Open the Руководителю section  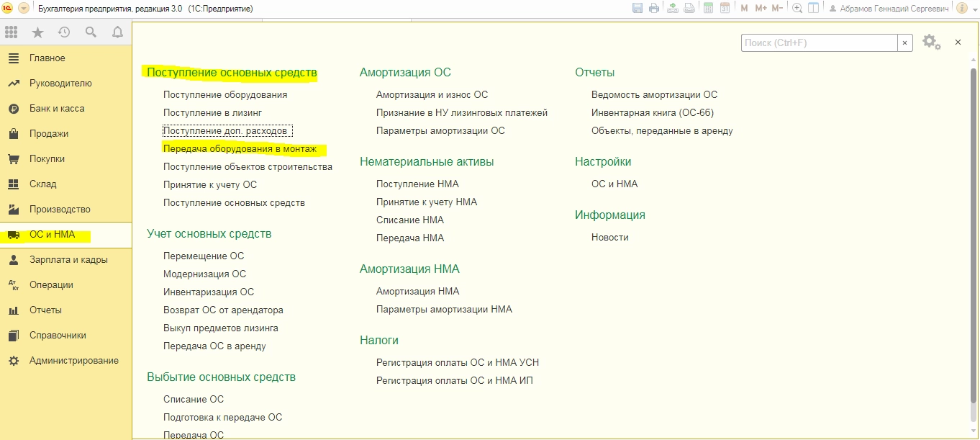click(66, 83)
